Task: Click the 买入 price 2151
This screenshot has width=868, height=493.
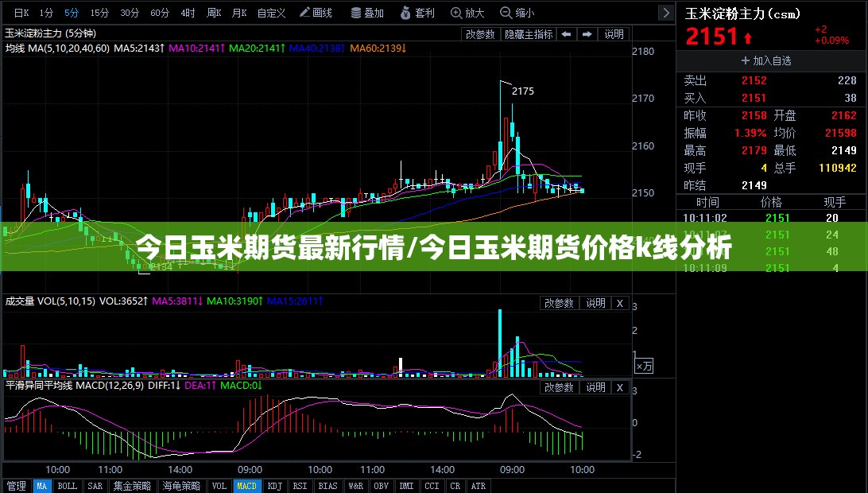Action: tap(754, 98)
